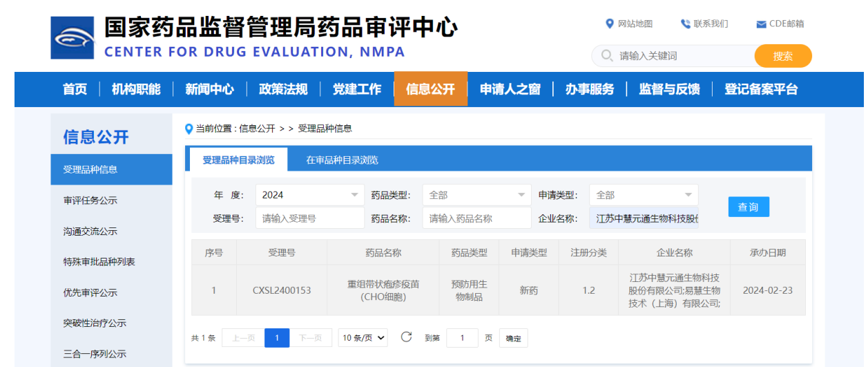Switch to 在审品种目录浏览 tab
This screenshot has height=367, width=868.
pyautogui.click(x=342, y=160)
